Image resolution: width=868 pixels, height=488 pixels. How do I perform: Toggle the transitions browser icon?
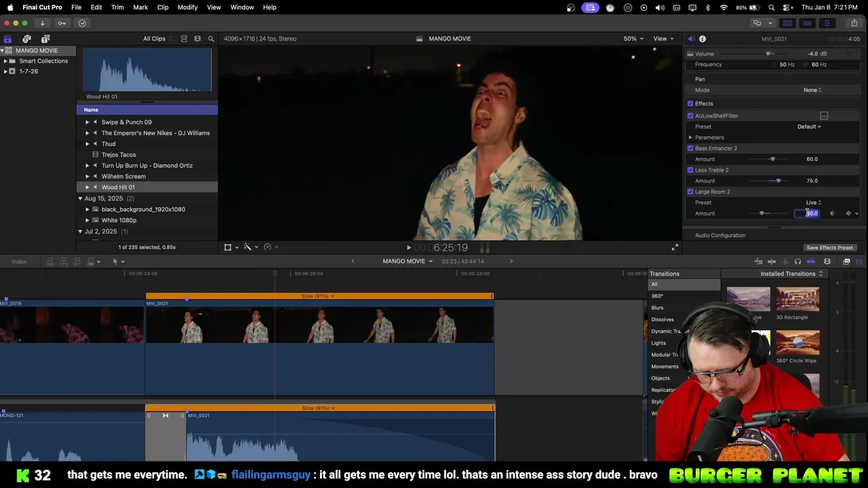pyautogui.click(x=859, y=262)
